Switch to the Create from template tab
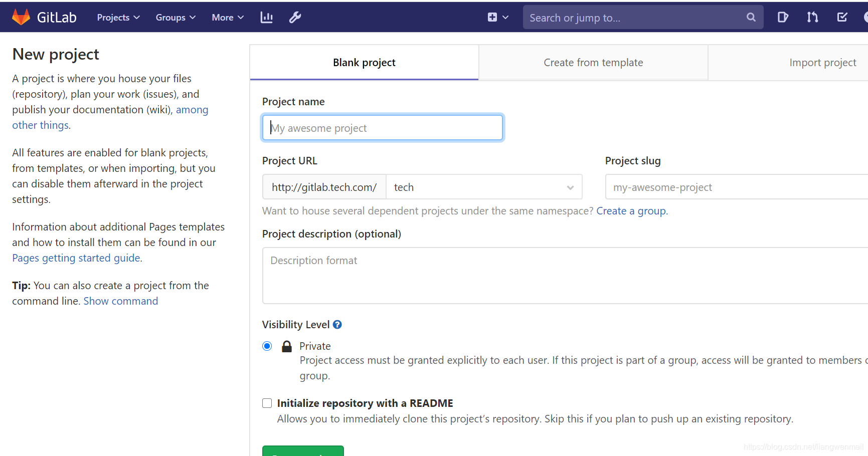The image size is (868, 456). [593, 62]
